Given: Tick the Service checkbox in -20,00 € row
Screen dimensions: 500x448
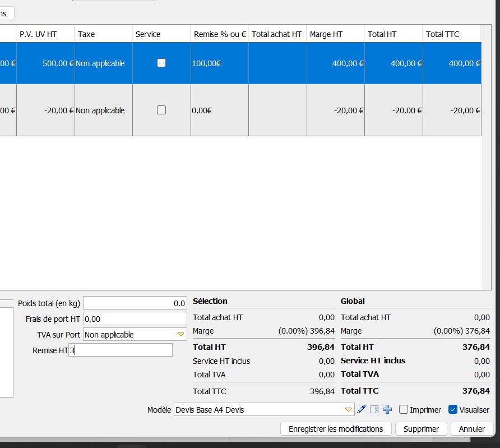Looking at the screenshot, I should [161, 110].
